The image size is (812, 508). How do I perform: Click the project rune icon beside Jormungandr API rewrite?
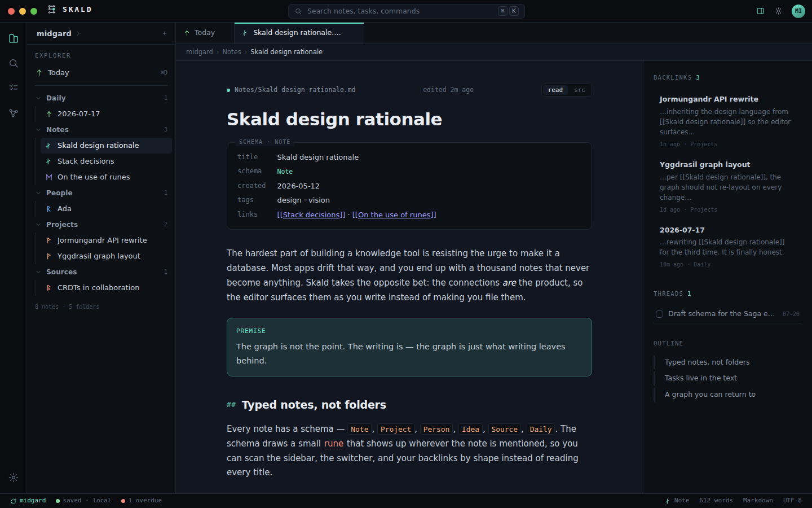[48, 240]
